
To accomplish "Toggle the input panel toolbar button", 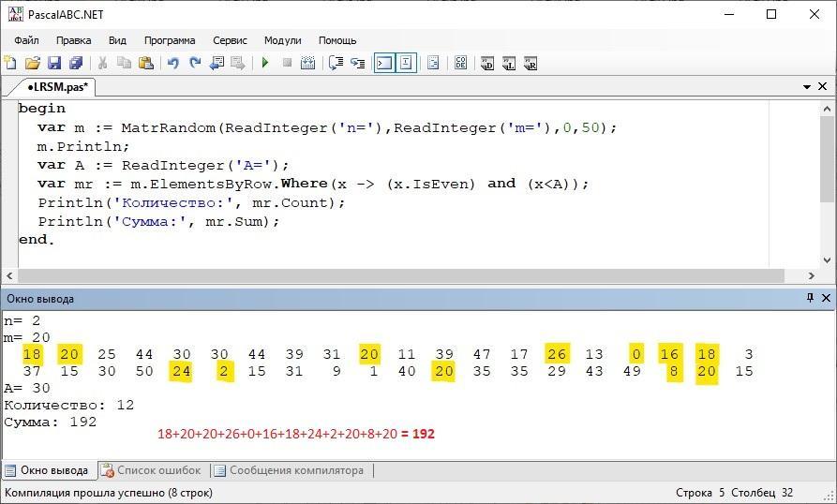I will (x=406, y=63).
